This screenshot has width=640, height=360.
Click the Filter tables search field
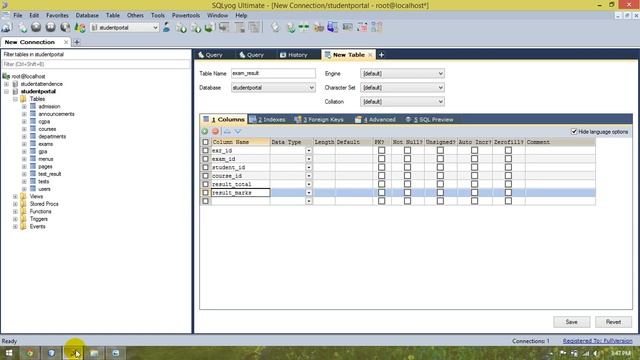pos(96,64)
